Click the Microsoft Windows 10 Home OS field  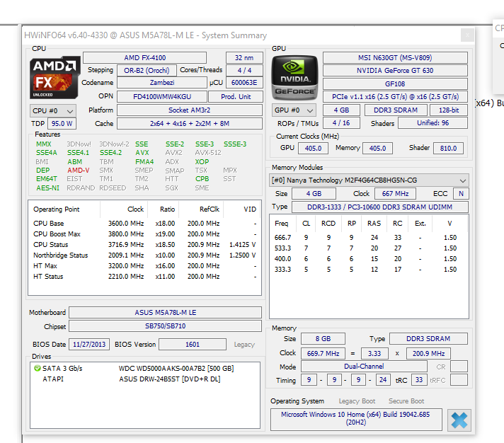356,418
